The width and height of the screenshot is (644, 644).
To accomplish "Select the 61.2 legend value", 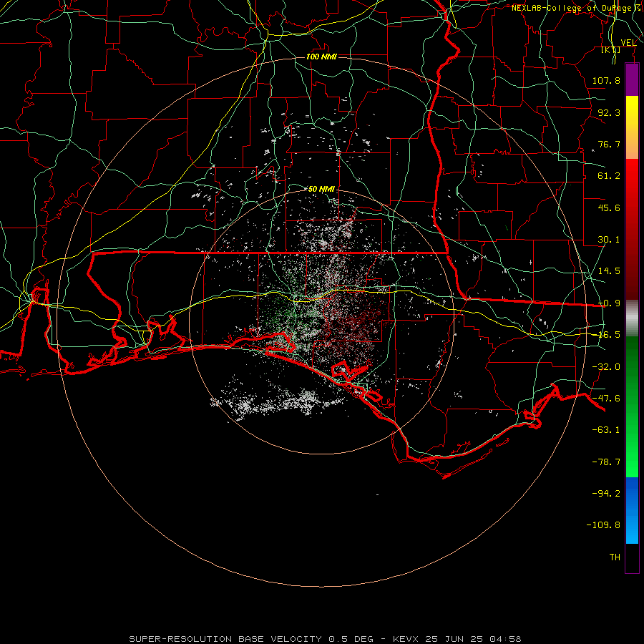I will coord(609,176).
